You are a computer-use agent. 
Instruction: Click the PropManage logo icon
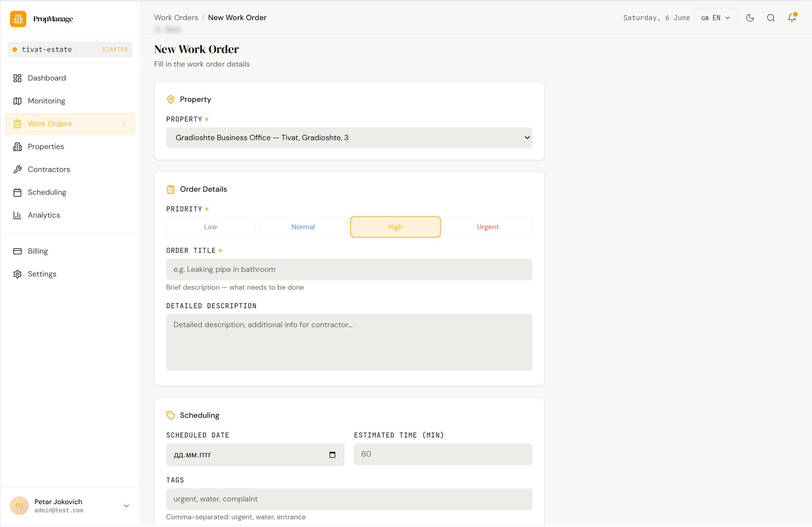point(18,19)
